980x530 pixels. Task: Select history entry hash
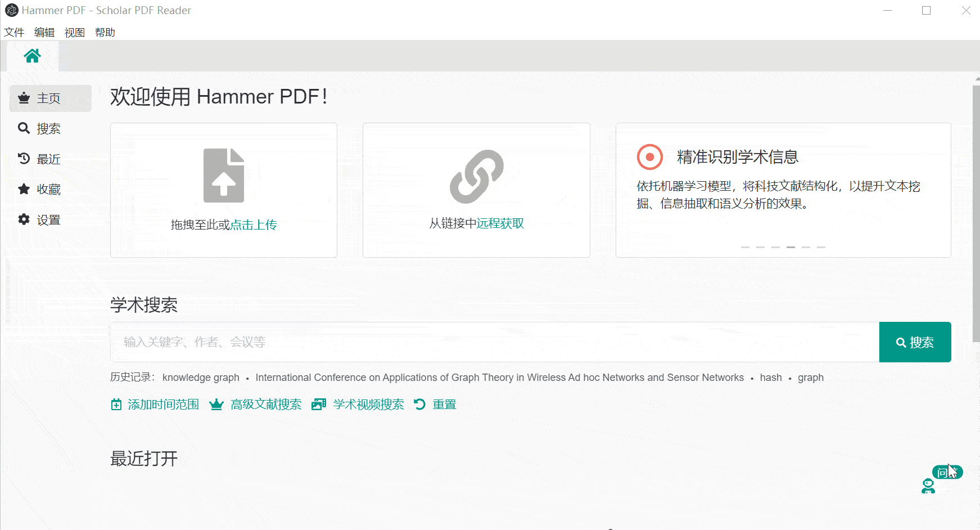pyautogui.click(x=771, y=378)
